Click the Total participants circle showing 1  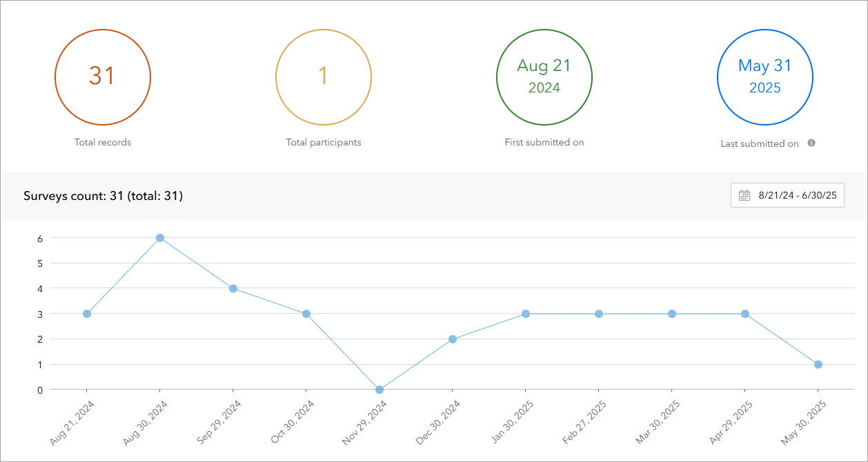tap(324, 77)
